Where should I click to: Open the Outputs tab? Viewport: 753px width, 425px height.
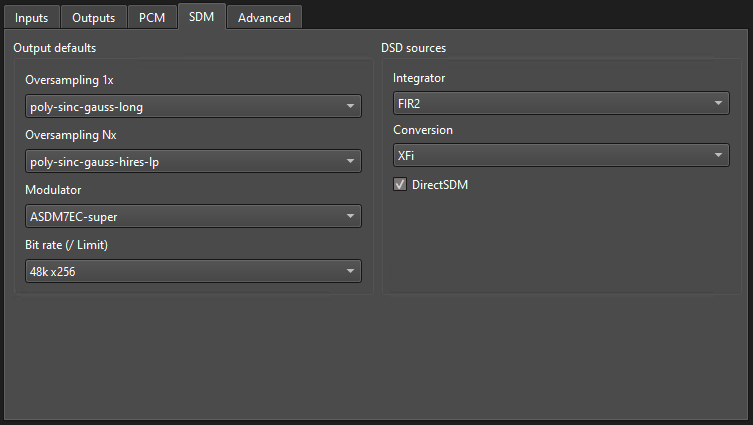[x=94, y=18]
